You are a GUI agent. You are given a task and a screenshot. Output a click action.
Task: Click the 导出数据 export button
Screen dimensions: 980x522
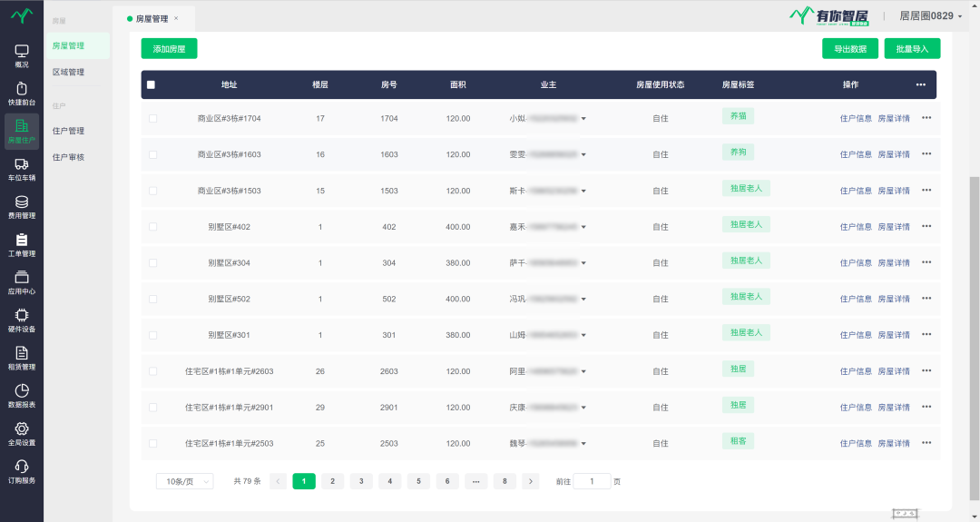click(x=850, y=49)
